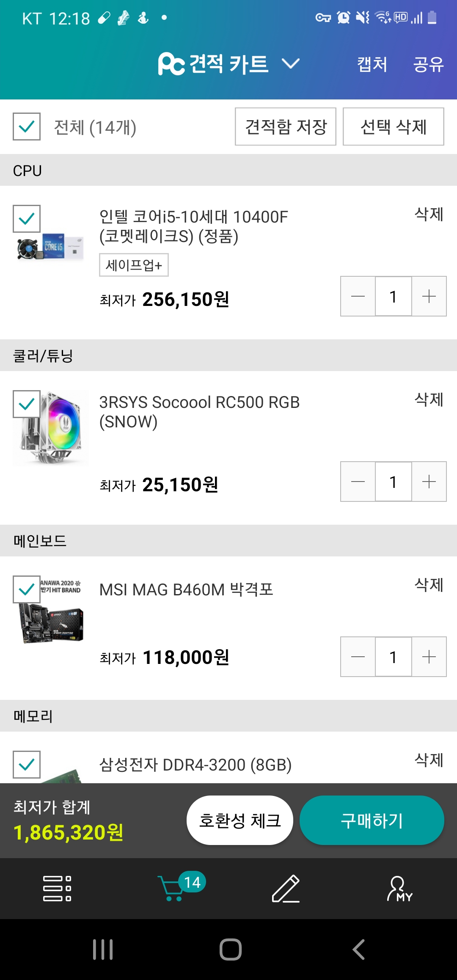The width and height of the screenshot is (457, 980).
Task: Increase quantity of MSI MAG B460M motherboard
Action: (429, 657)
